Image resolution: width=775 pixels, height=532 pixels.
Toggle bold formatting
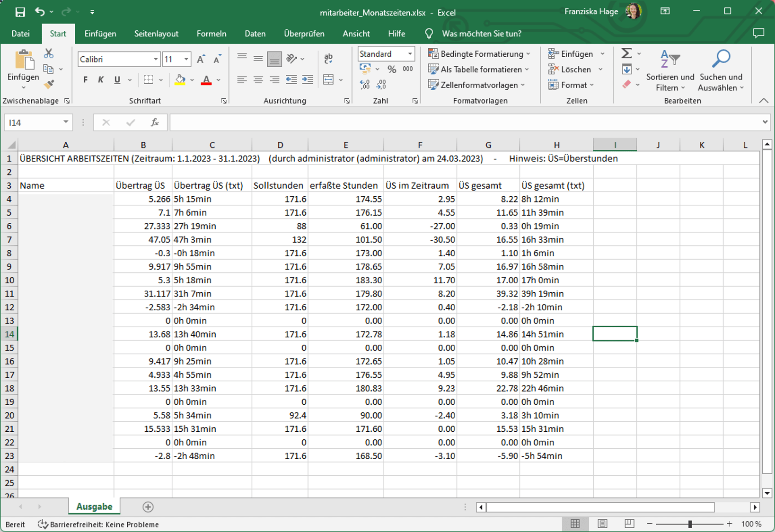[85, 80]
